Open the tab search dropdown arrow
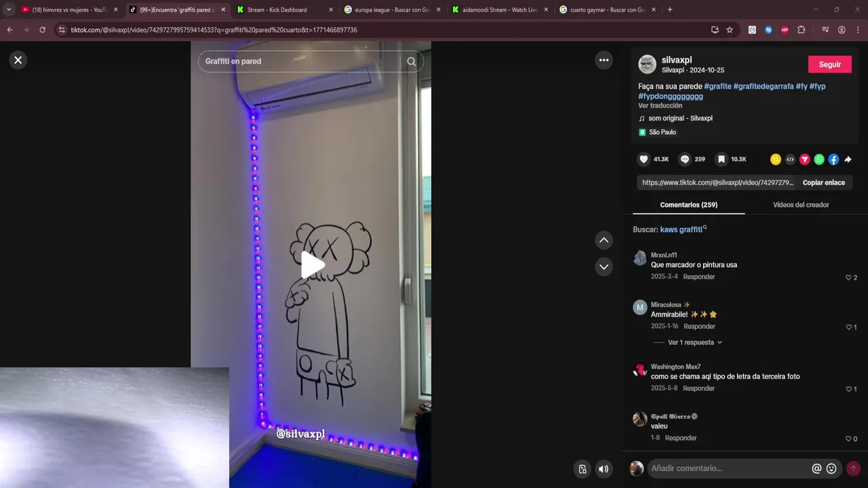This screenshot has width=868, height=488. pos(9,10)
